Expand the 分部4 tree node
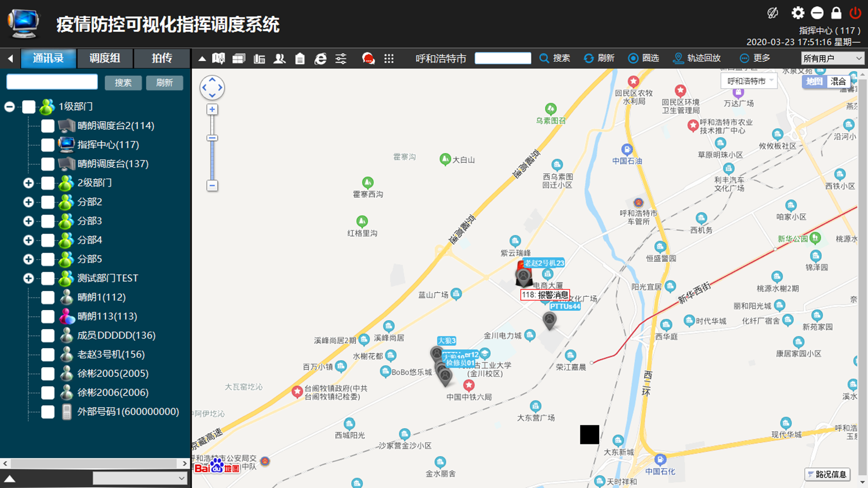Viewport: 868px width, 488px height. 28,240
